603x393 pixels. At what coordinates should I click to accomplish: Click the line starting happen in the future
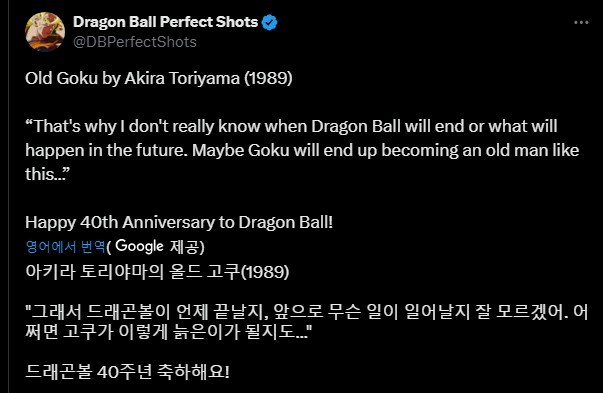302,150
